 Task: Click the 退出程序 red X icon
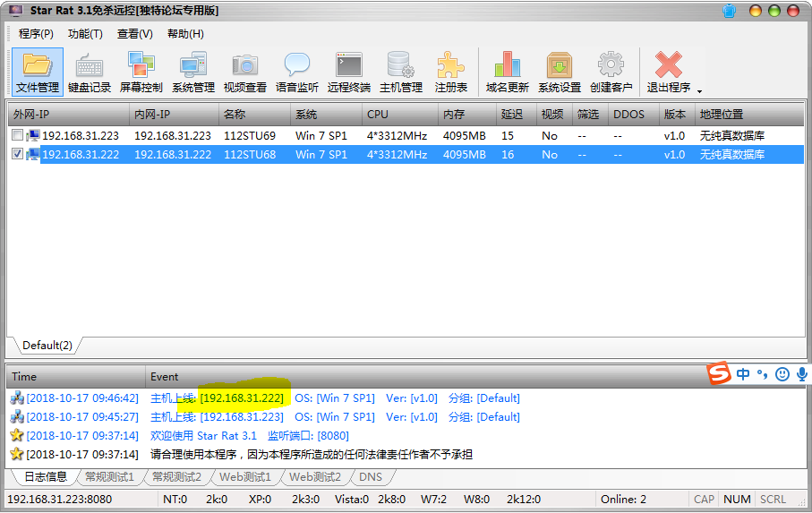click(x=668, y=64)
